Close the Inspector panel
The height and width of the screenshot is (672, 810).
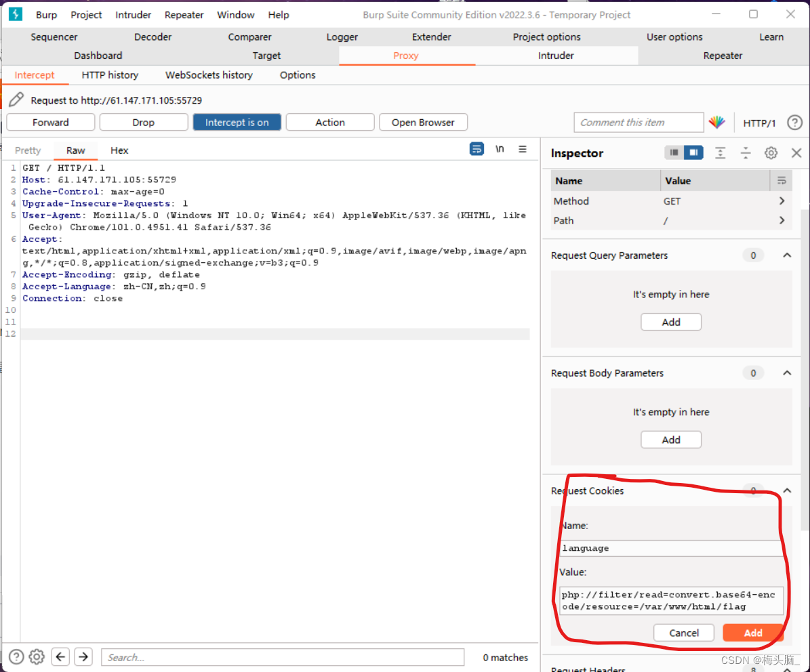click(x=796, y=153)
